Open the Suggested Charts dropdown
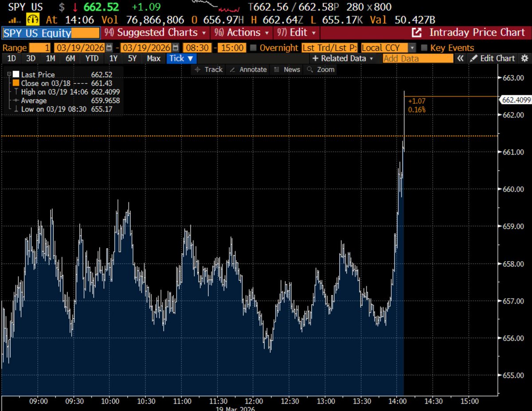This screenshot has width=532, height=411. pyautogui.click(x=155, y=32)
